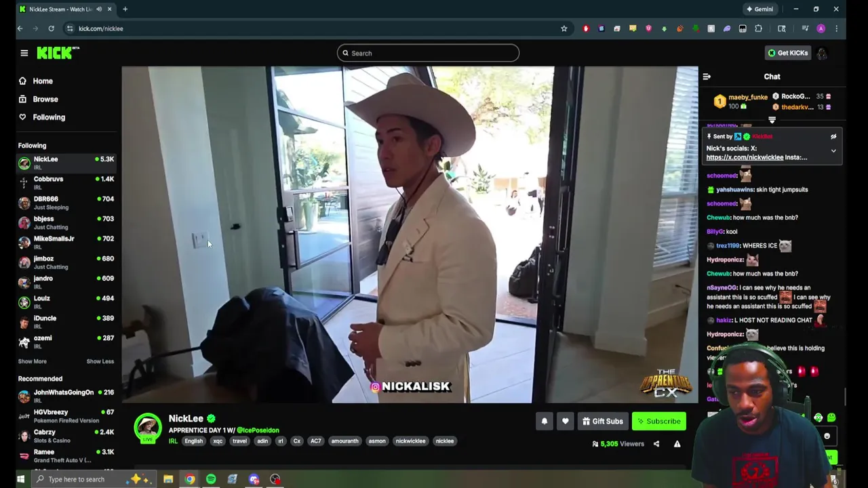Toggle stream notifications bell
Screen dimensions: 868x488
tap(544, 422)
